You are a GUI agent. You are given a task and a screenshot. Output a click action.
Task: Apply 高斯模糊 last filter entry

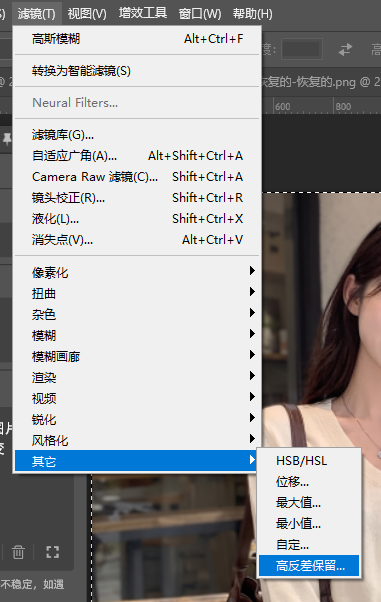pos(137,39)
